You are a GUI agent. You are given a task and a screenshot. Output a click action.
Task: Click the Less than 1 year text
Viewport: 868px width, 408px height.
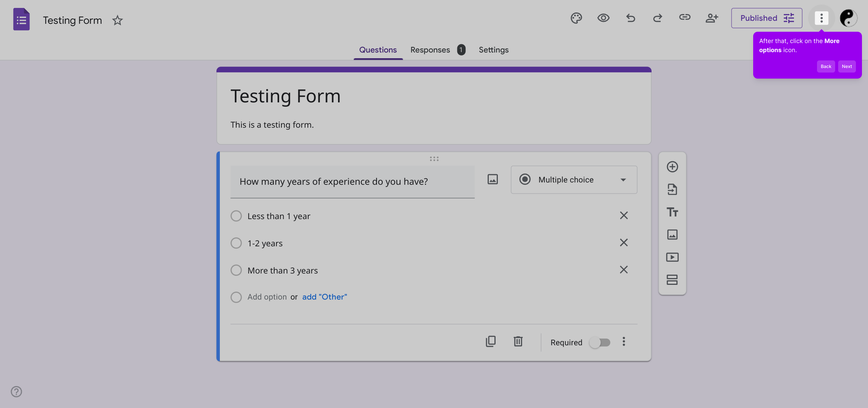279,216
